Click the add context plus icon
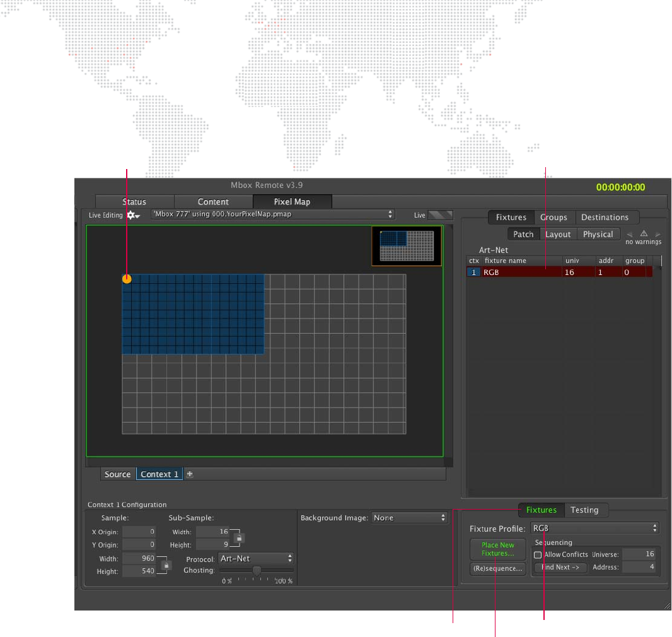672x637 pixels. point(190,474)
